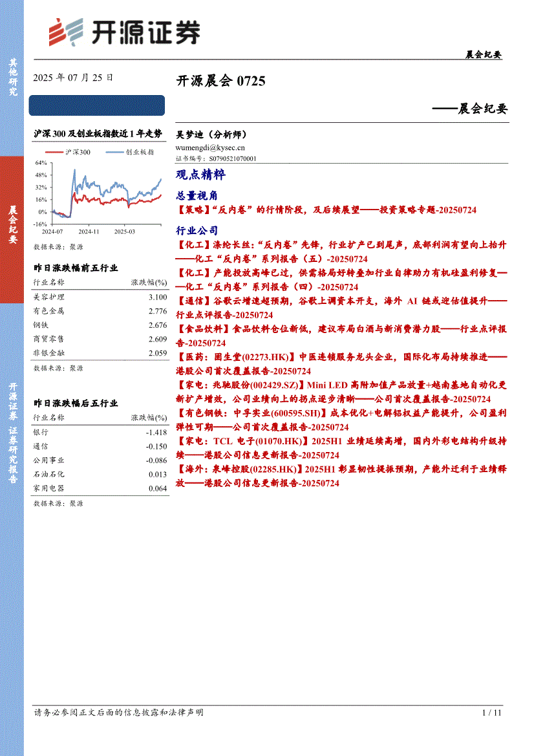
Task: Open the 【通信】谷歌云增速超预期 report link
Action: 341,308
